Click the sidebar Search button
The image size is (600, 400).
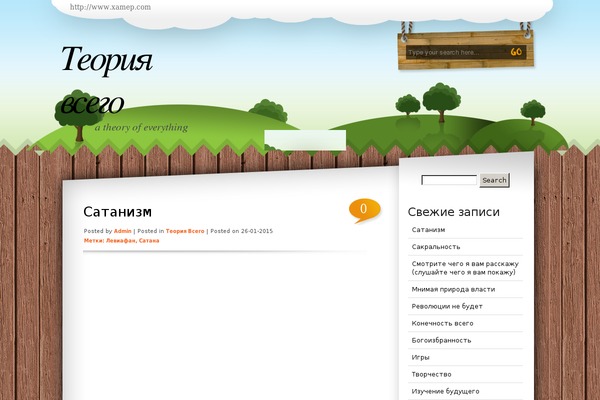(x=494, y=180)
